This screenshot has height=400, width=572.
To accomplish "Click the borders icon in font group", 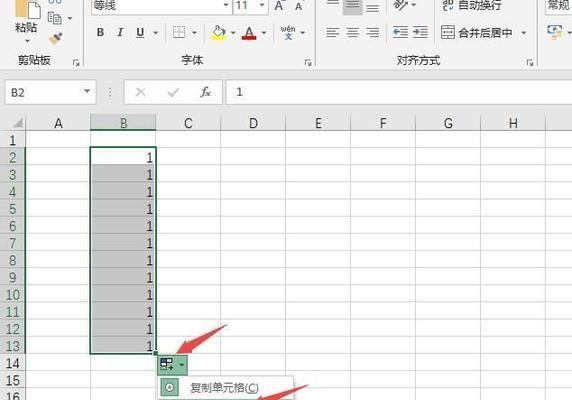I will tap(179, 32).
